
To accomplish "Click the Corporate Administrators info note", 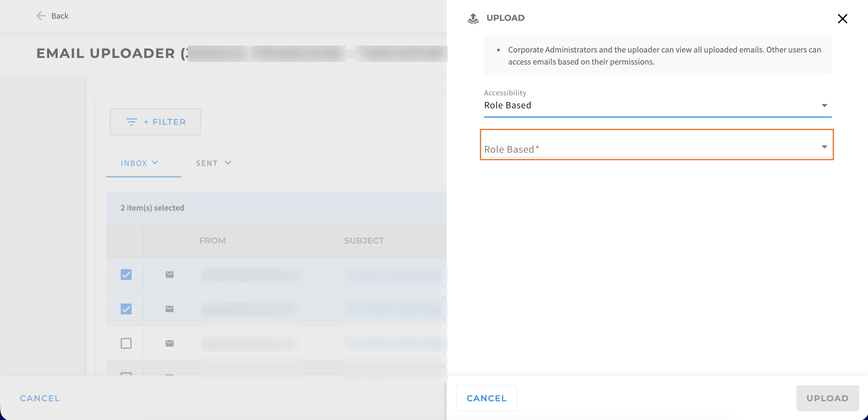I will tap(657, 56).
